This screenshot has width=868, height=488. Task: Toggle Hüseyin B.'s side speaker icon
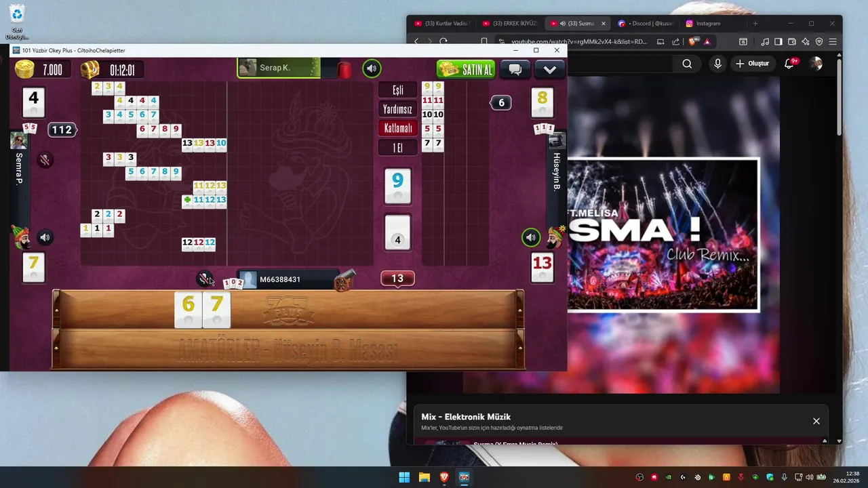pos(530,237)
